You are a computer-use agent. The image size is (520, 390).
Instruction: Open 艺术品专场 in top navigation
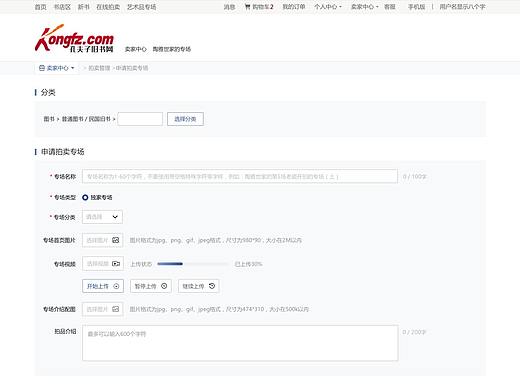pos(141,7)
